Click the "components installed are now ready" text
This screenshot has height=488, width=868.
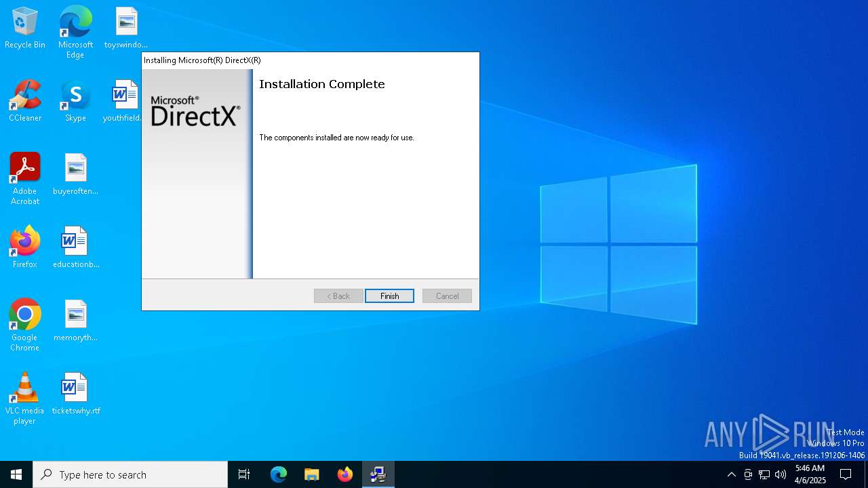[336, 138]
